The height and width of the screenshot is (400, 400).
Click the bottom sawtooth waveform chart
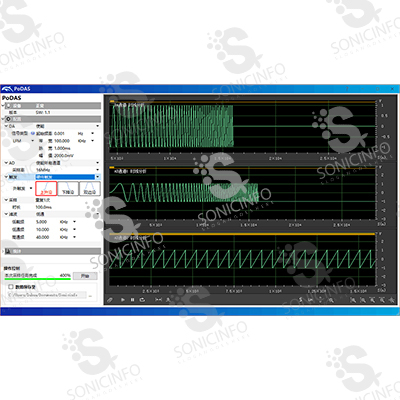[x=243, y=260]
